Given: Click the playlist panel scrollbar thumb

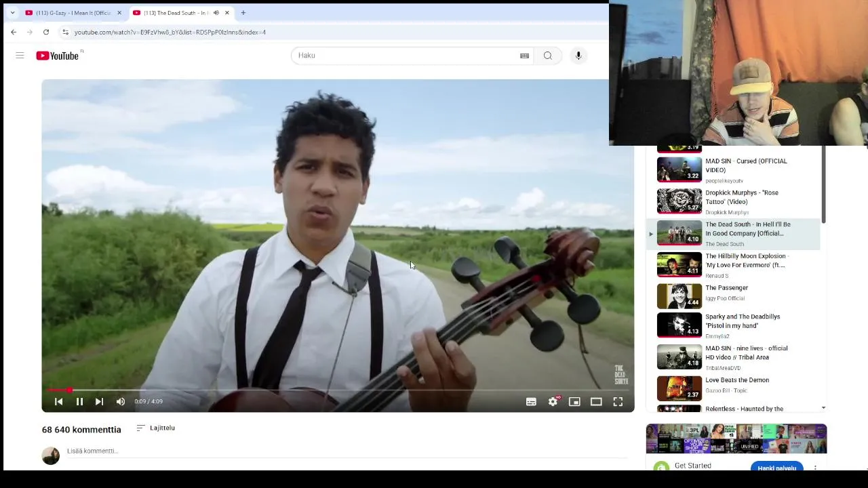Looking at the screenshot, I should pyautogui.click(x=823, y=184).
